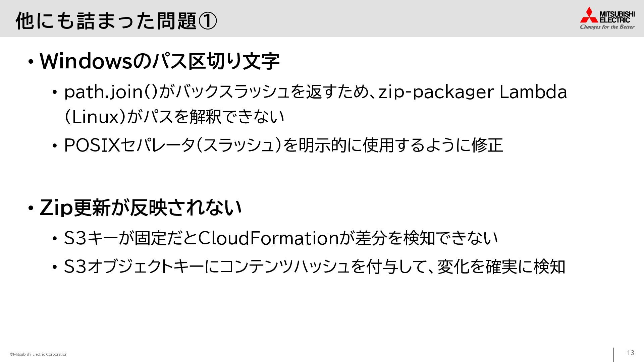Click the bullet dot before 'S3キーが固定だと'
Screen dimensions: 644x362
click(55, 239)
